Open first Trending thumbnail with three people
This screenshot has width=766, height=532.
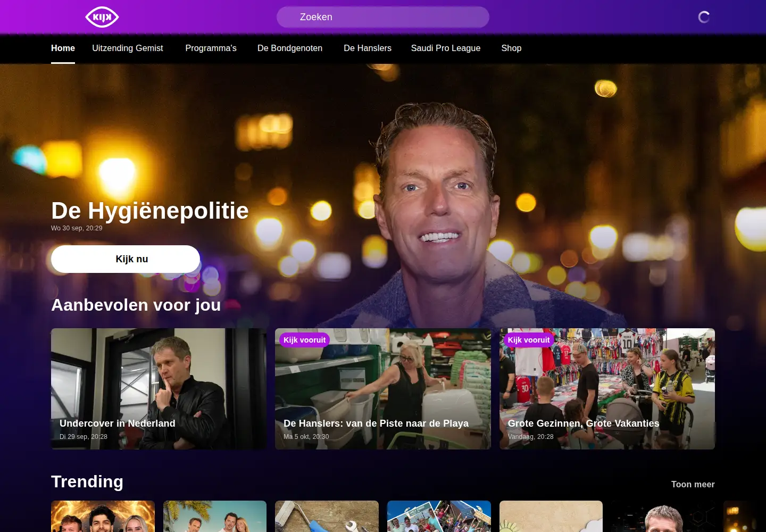103,517
